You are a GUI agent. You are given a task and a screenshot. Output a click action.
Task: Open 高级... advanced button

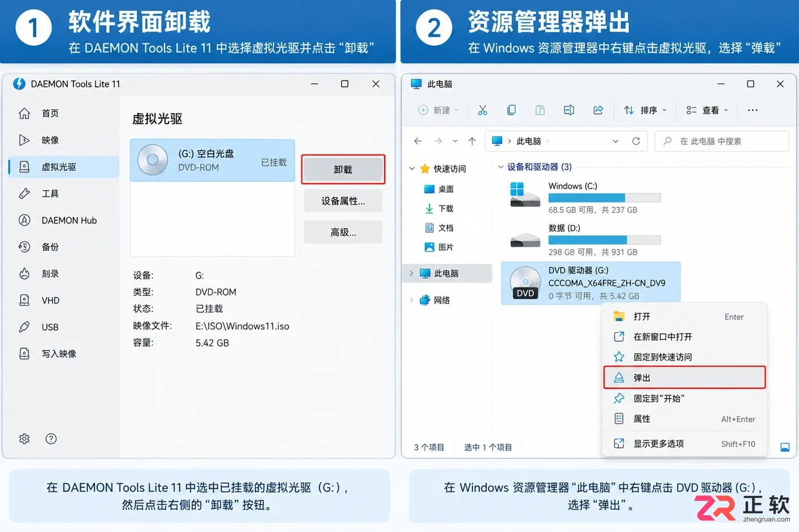pos(343,232)
